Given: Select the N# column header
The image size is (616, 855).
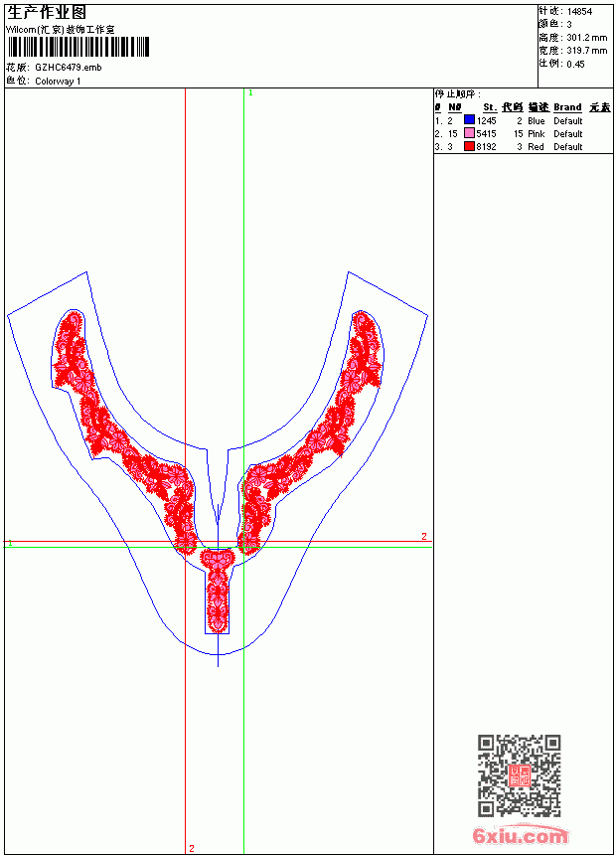Looking at the screenshot, I should pyautogui.click(x=455, y=107).
